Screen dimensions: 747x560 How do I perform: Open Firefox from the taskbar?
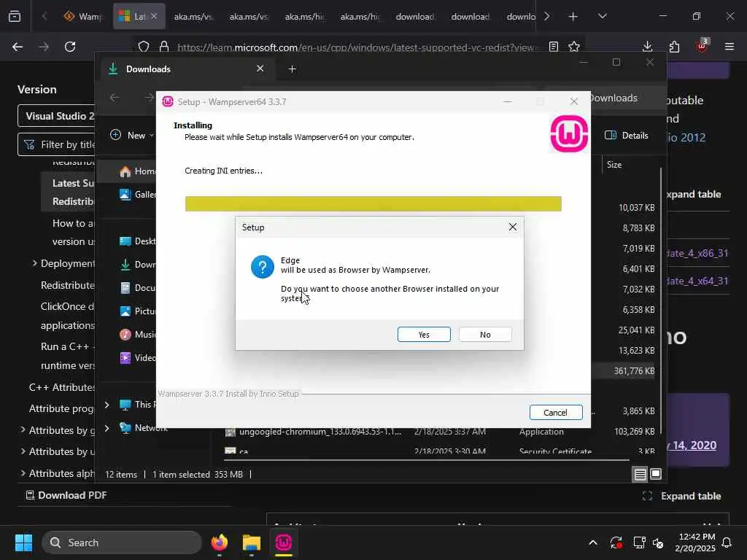[219, 542]
